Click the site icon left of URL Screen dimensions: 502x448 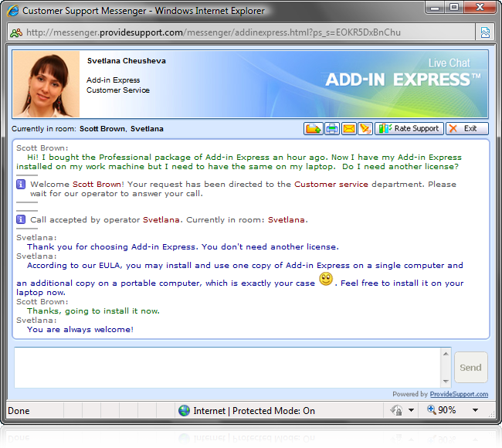tap(16, 32)
